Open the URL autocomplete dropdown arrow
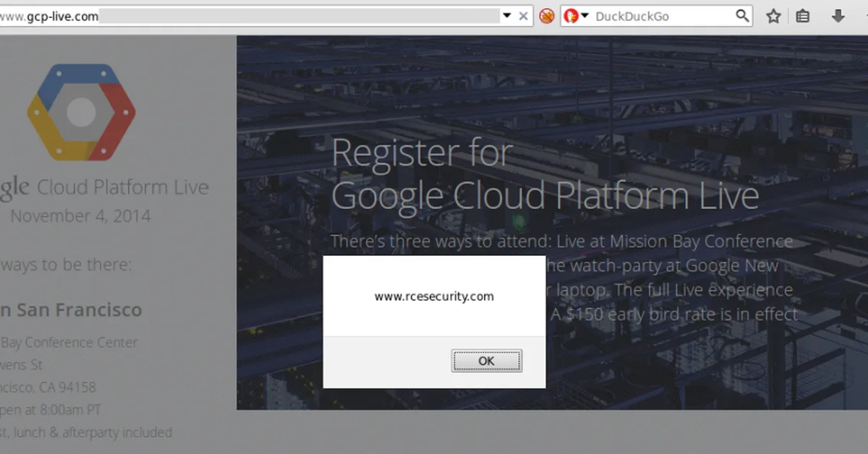Viewport: 868px width, 454px height. coord(508,15)
